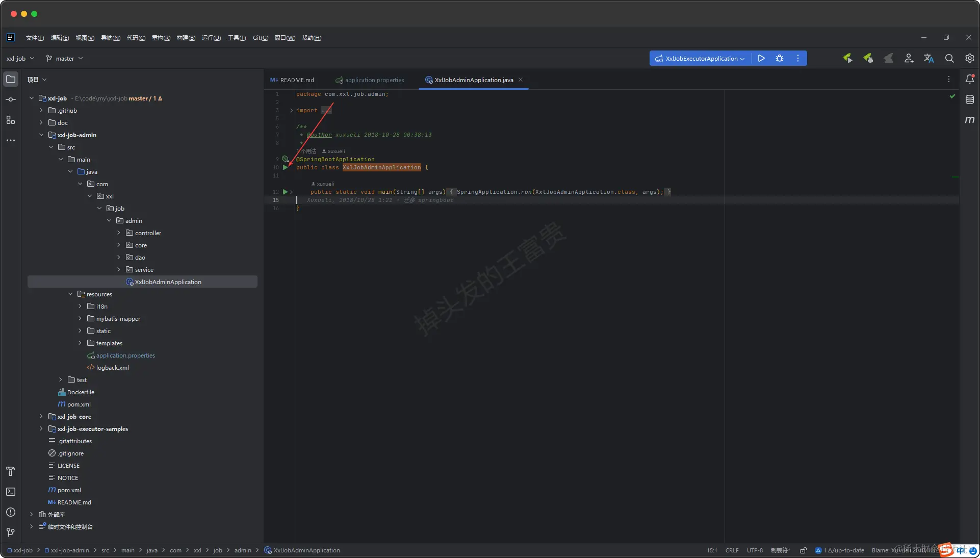The image size is (980, 558).
Task: Open the run configuration dropdown
Action: click(x=701, y=58)
